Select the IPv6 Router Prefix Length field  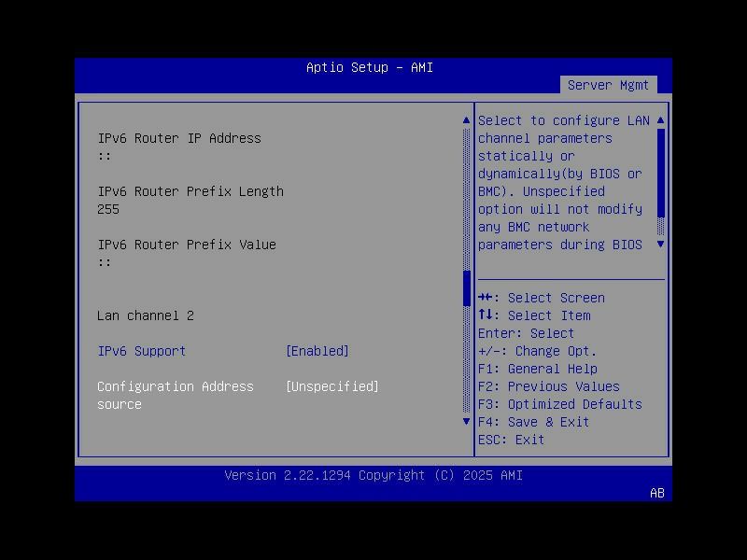190,191
